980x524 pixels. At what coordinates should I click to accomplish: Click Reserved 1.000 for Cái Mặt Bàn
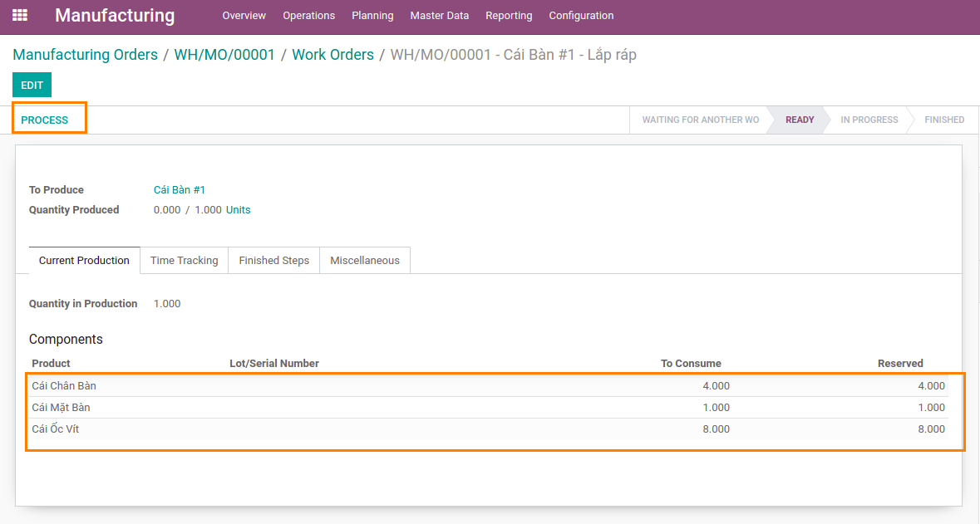(931, 407)
